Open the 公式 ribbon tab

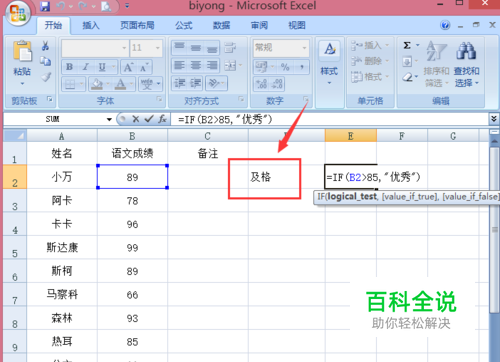(x=184, y=25)
